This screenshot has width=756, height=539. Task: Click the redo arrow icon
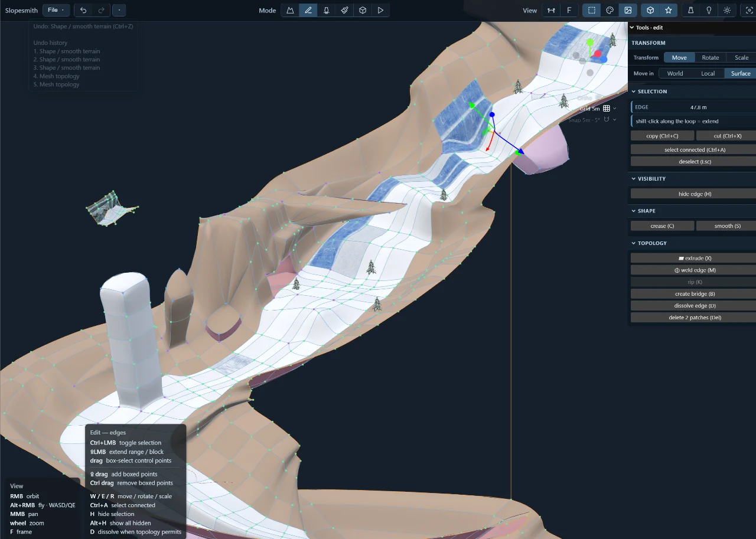click(x=101, y=10)
